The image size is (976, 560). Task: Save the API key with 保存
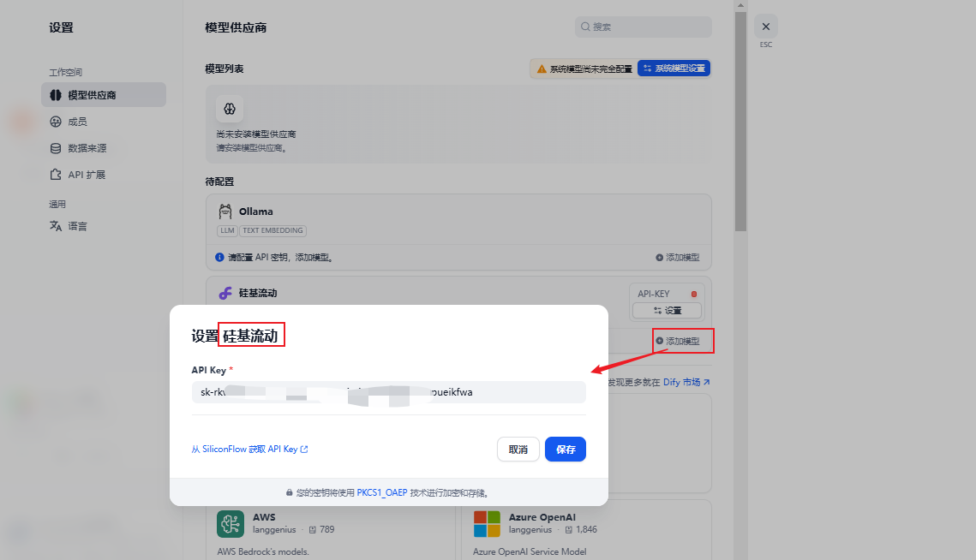coord(566,450)
